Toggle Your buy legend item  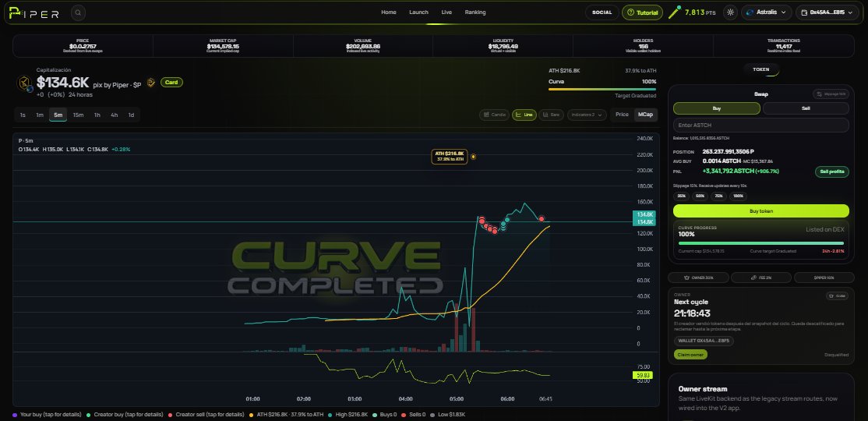click(47, 414)
